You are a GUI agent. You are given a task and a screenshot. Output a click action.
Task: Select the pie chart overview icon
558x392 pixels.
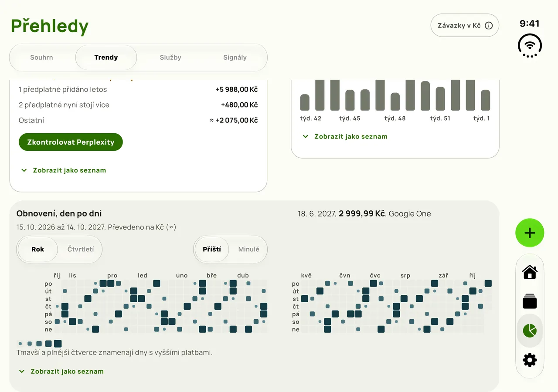(x=530, y=331)
